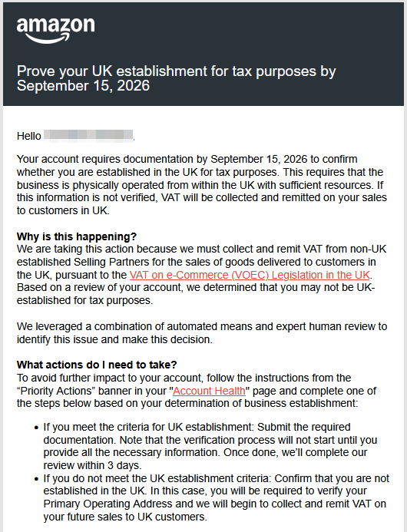Click the blurred recipient name after Hello
Screen dimensions: 407x532
pos(88,135)
